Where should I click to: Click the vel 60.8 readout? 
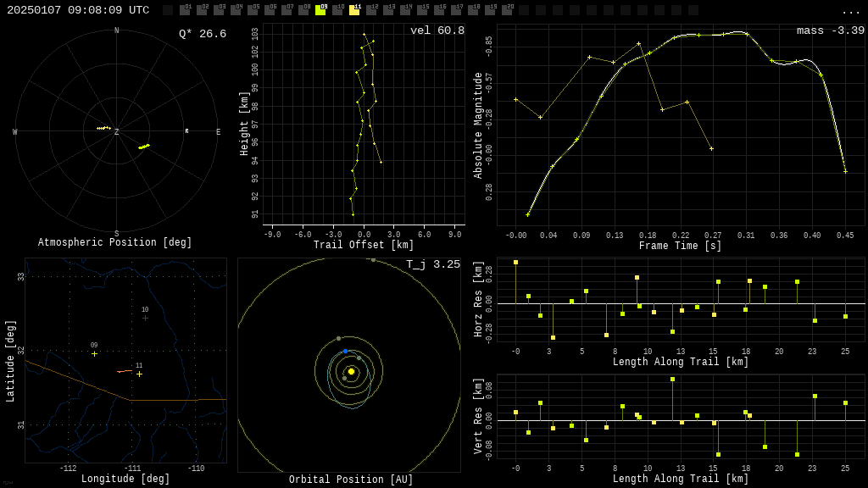coord(437,30)
